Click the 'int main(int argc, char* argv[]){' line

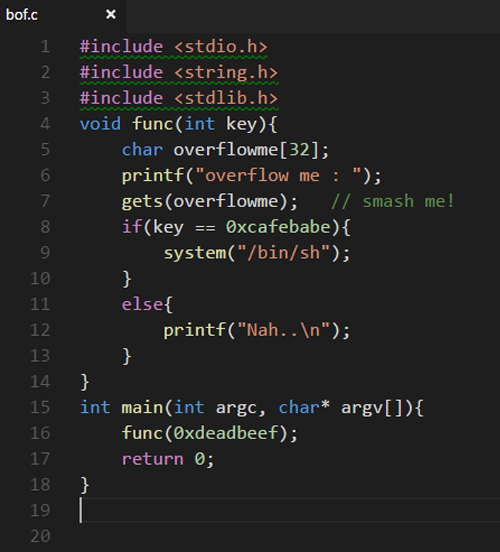251,408
